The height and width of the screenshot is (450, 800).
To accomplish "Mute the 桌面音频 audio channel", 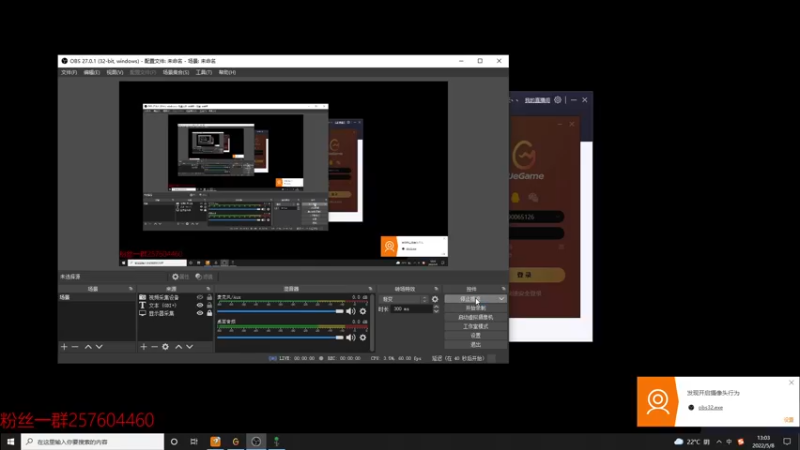I will click(351, 337).
